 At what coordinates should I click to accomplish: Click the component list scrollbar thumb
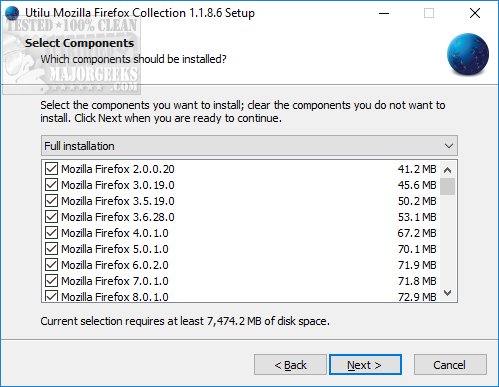[448, 186]
